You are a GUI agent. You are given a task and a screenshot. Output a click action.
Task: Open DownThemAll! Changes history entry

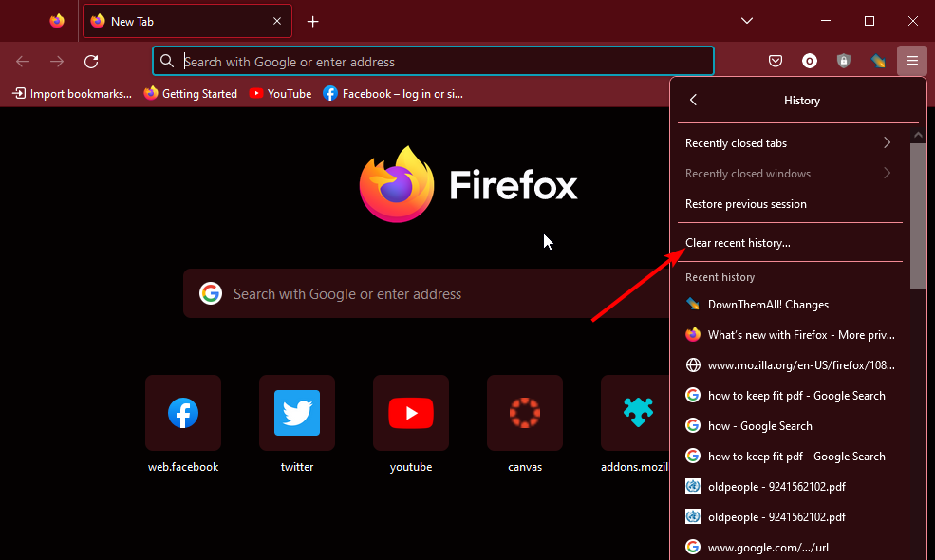(x=790, y=304)
